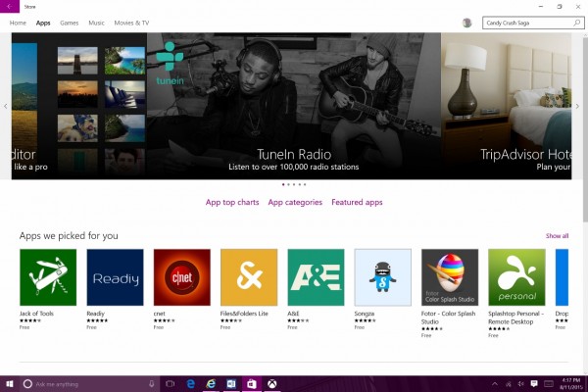Click the Files&Folders Lite name text
Image resolution: width=588 pixels, height=392 pixels.
[244, 314]
